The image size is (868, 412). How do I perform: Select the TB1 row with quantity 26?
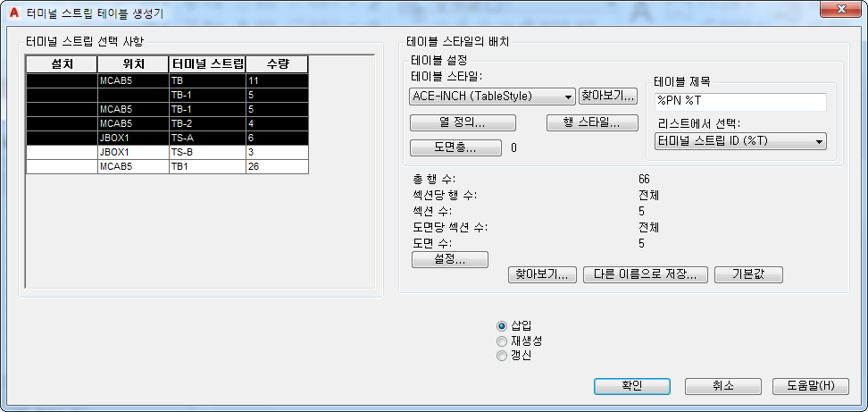click(167, 167)
